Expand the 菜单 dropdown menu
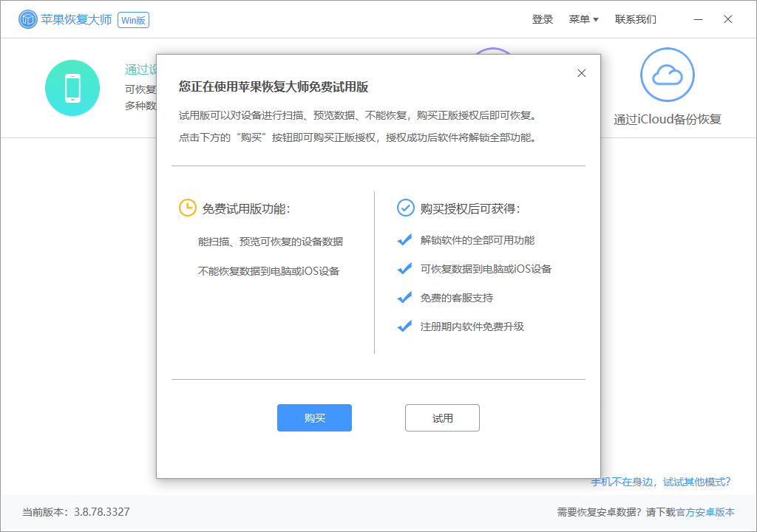The image size is (757, 532). [583, 19]
